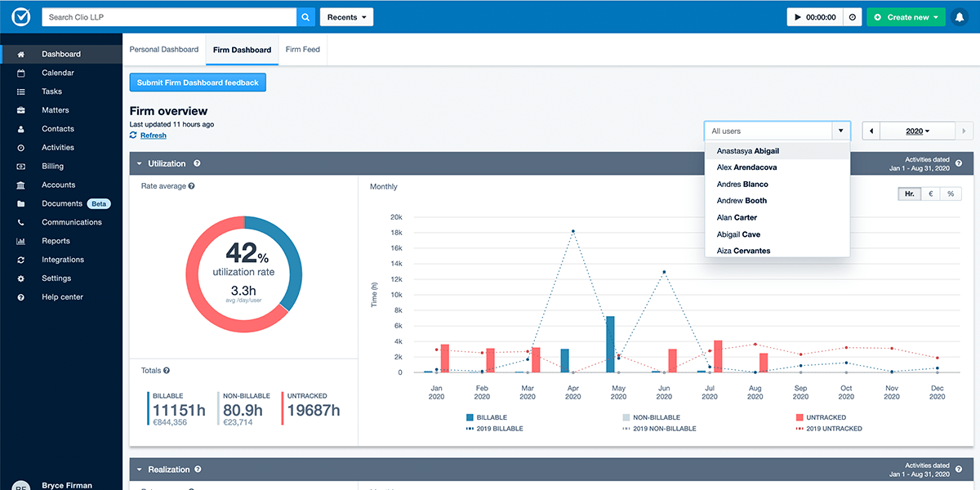Click the Documents folder icon in sidebar
980x490 pixels.
21,203
